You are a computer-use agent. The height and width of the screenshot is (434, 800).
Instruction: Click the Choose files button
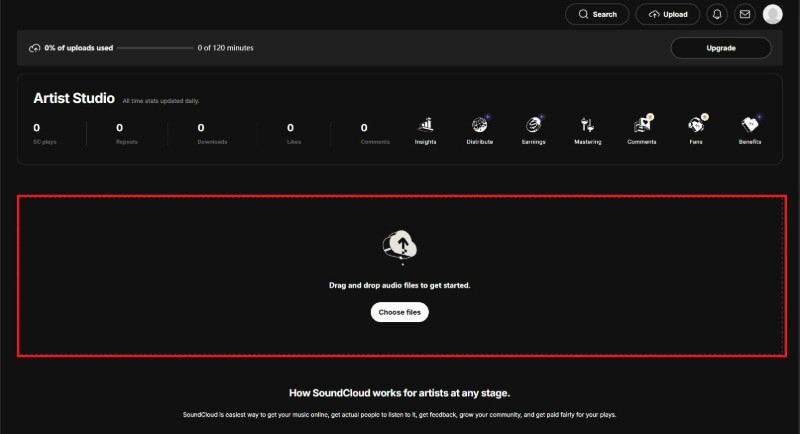pyautogui.click(x=400, y=313)
